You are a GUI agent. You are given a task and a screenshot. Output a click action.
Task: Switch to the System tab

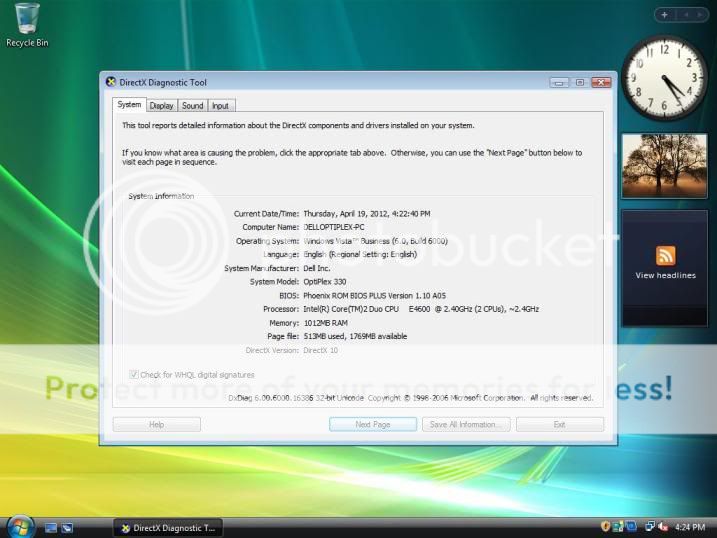(129, 105)
